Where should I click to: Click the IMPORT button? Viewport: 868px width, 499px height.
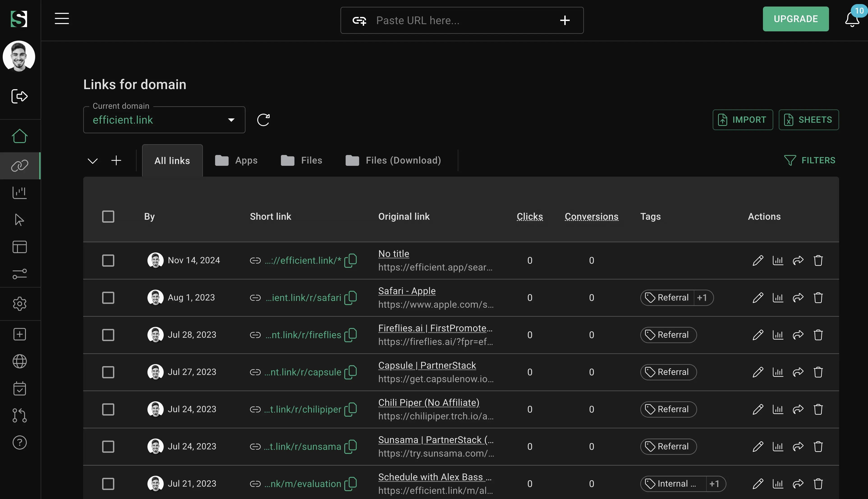[x=742, y=120]
